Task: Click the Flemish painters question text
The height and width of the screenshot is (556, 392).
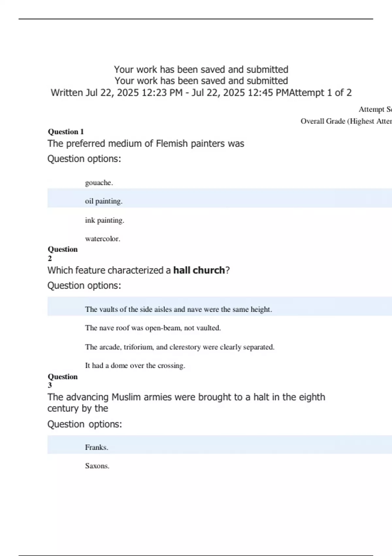Action: [x=146, y=144]
